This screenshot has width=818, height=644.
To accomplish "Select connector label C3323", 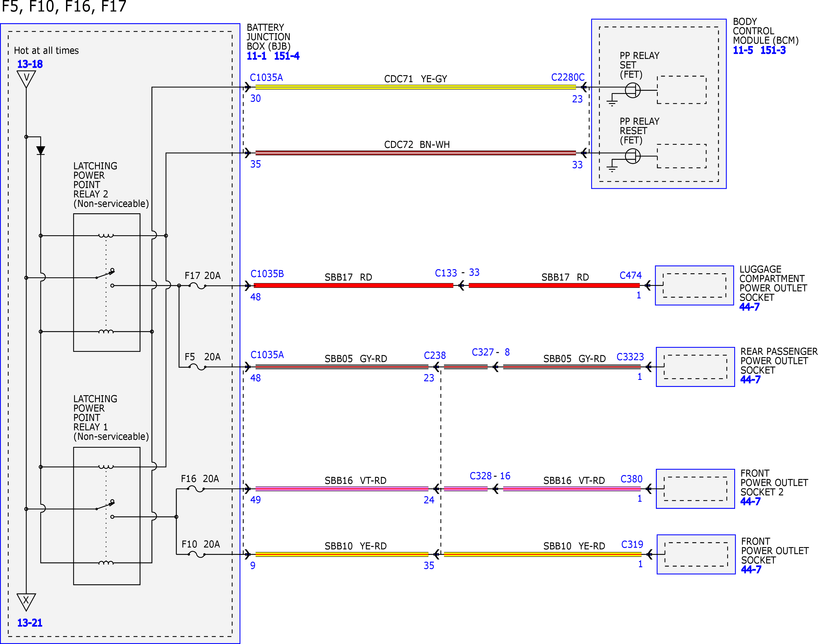I will pyautogui.click(x=630, y=357).
